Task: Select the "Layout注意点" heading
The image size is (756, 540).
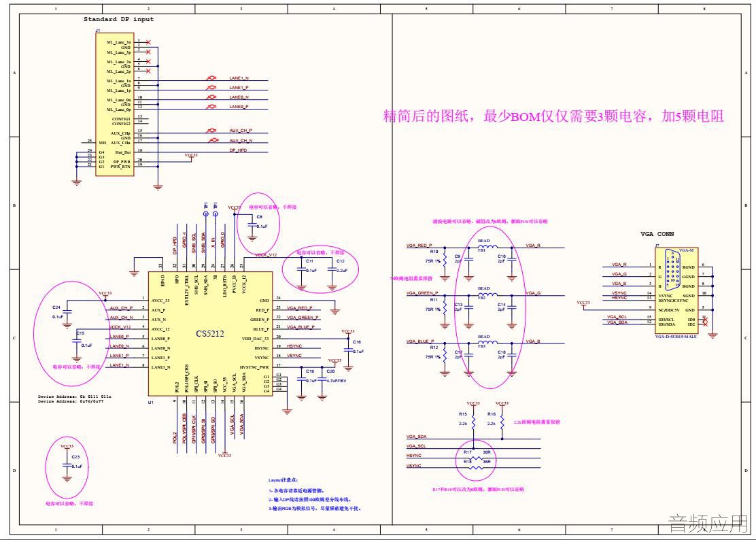Action: pyautogui.click(x=283, y=480)
